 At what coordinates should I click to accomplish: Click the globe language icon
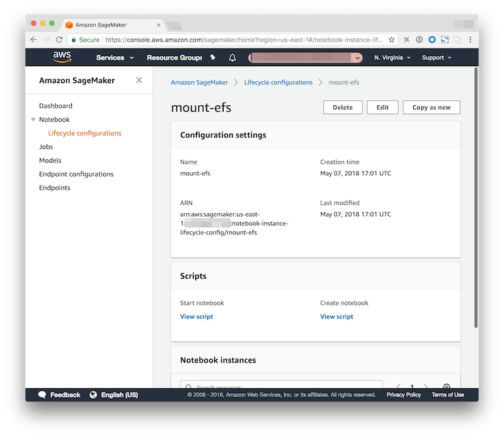click(x=93, y=395)
